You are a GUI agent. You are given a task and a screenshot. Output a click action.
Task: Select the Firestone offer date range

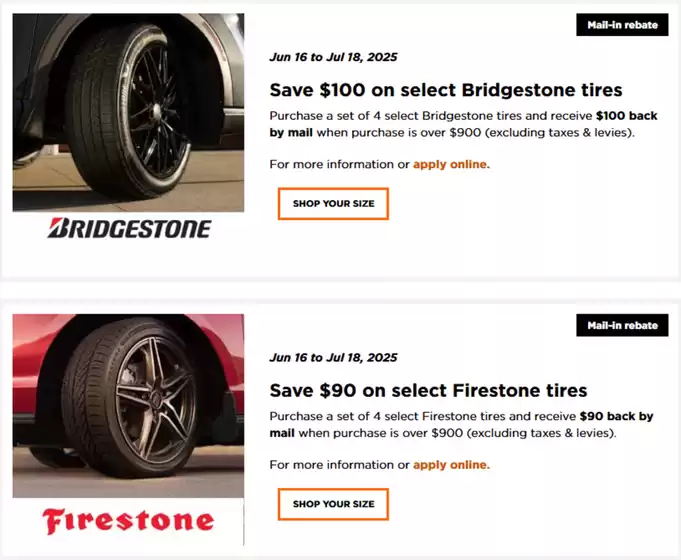(333, 357)
